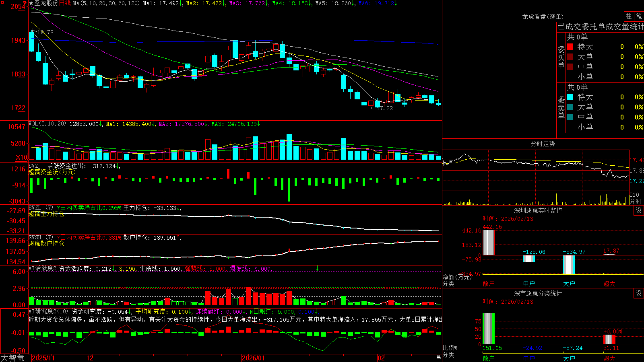
Task: Click the VOL(5,10,20) indicator label
Action: 47,124
